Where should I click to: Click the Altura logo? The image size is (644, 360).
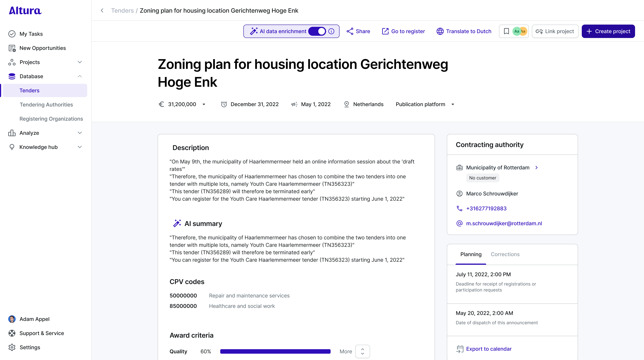click(x=25, y=10)
